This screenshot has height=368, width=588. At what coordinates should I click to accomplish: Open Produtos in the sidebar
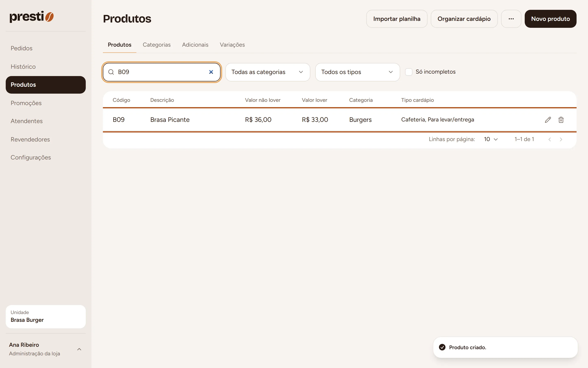46,85
